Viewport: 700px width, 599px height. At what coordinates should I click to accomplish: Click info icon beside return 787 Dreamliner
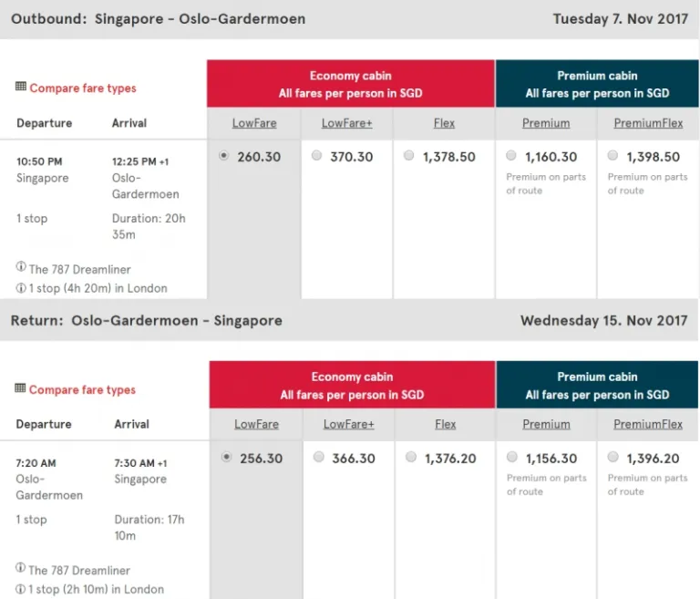coord(21,570)
